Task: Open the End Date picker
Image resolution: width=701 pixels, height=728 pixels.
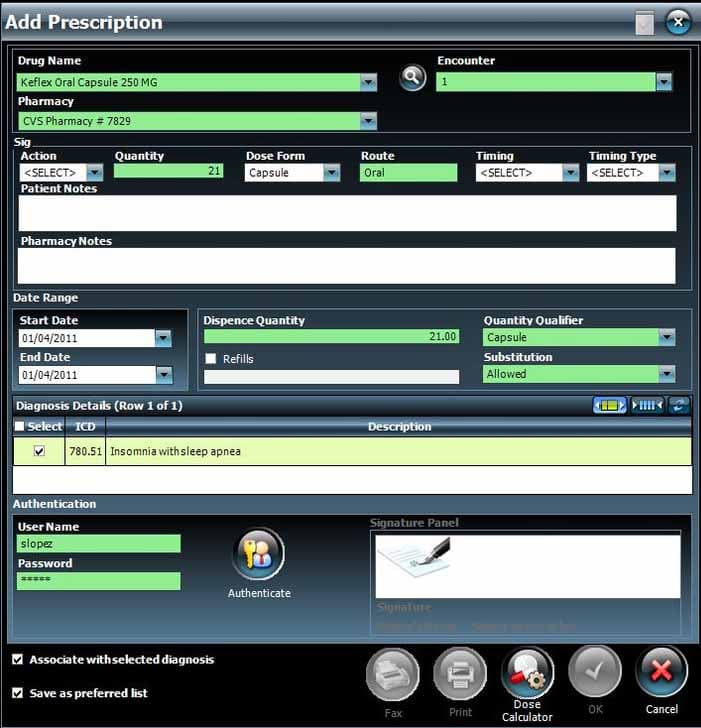Action: click(x=164, y=375)
